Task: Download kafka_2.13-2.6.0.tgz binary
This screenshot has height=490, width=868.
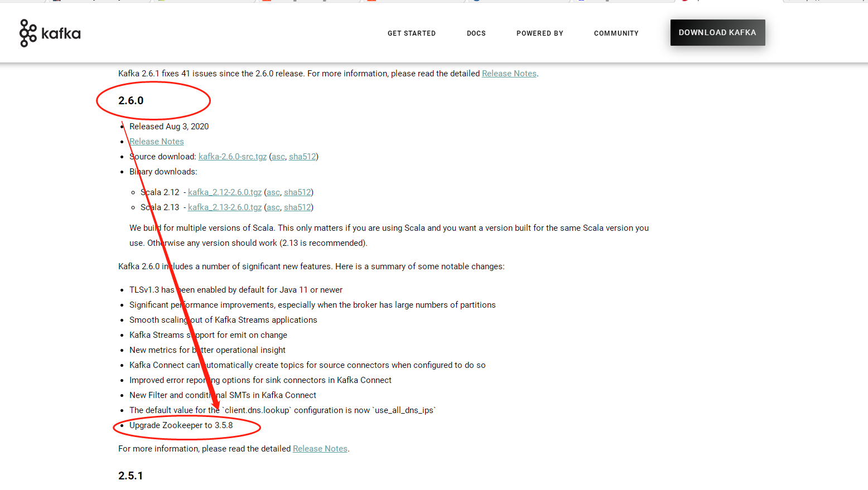Action: coord(225,207)
